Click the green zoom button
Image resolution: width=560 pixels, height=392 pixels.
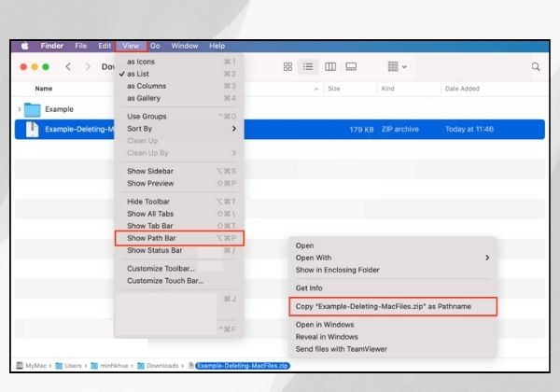click(46, 67)
